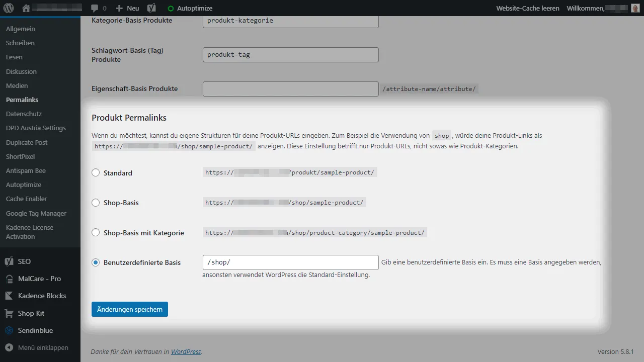Open Diskussion settings

coord(21,71)
